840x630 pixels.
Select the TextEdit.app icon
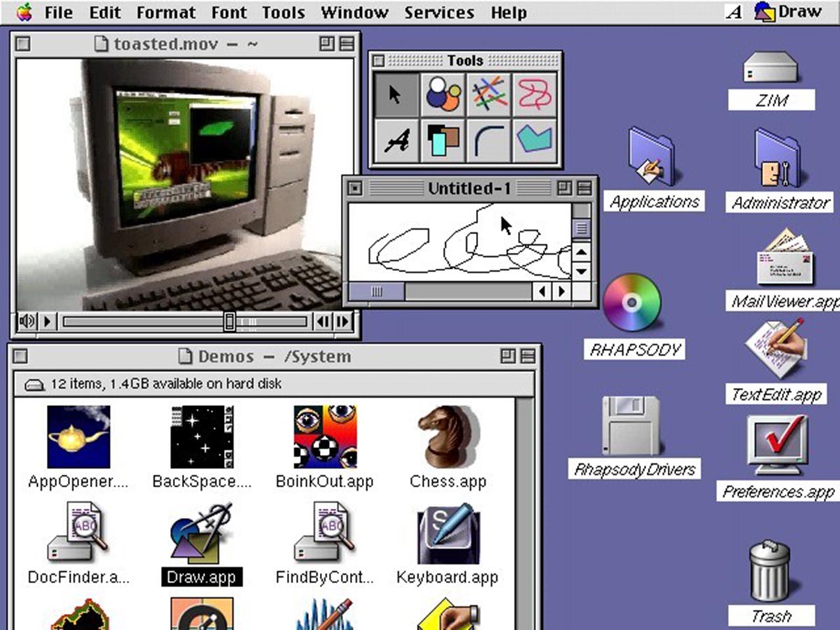pyautogui.click(x=776, y=349)
